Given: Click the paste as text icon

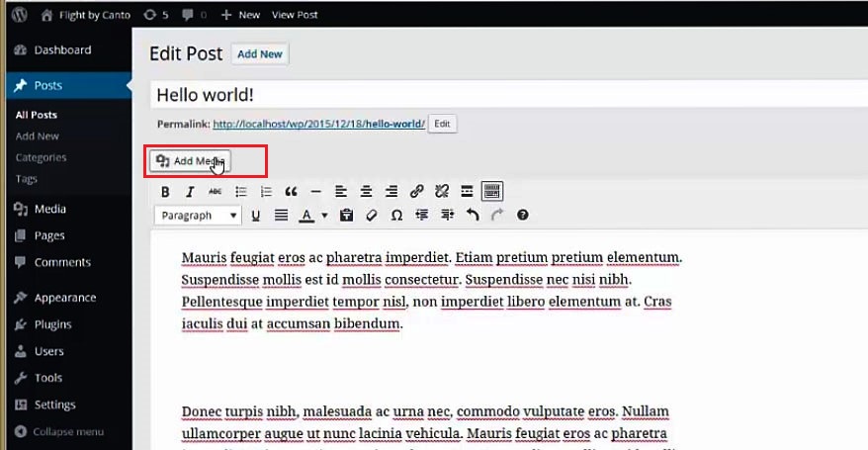Looking at the screenshot, I should point(346,215).
